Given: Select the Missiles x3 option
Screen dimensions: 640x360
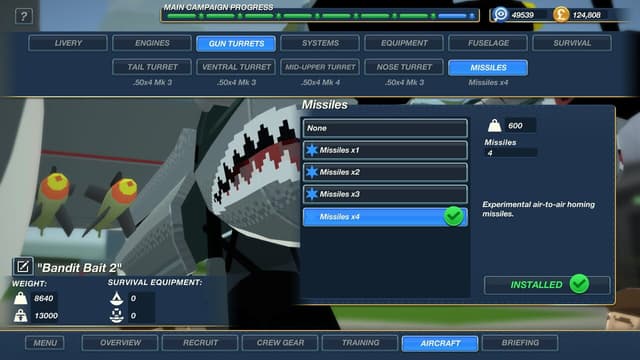Looking at the screenshot, I should (385, 194).
